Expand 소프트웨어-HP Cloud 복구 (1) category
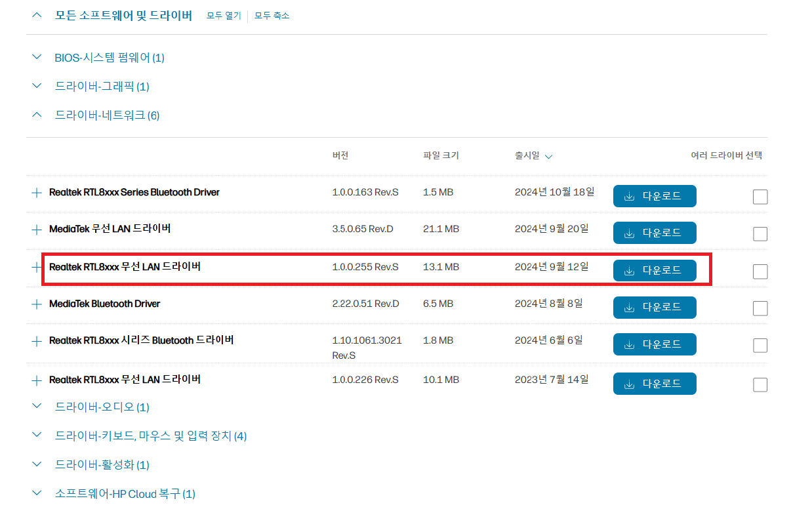Viewport: 812px width, 505px height. pyautogui.click(x=37, y=493)
